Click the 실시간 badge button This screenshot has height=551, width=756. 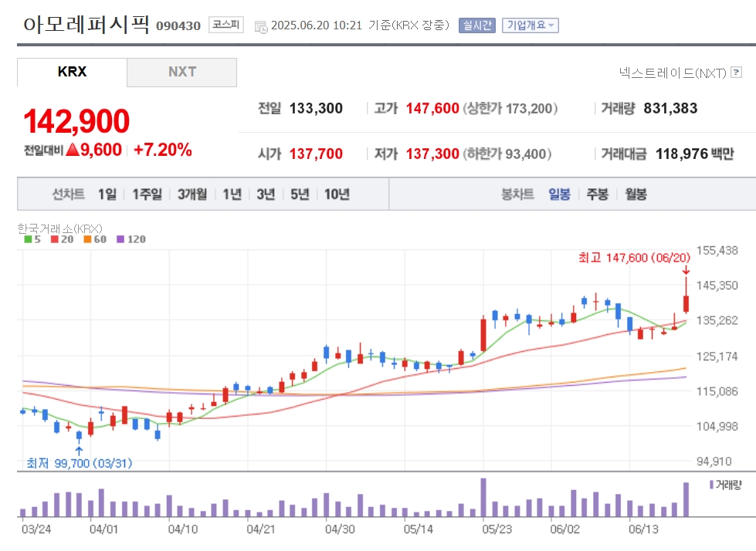(x=477, y=25)
